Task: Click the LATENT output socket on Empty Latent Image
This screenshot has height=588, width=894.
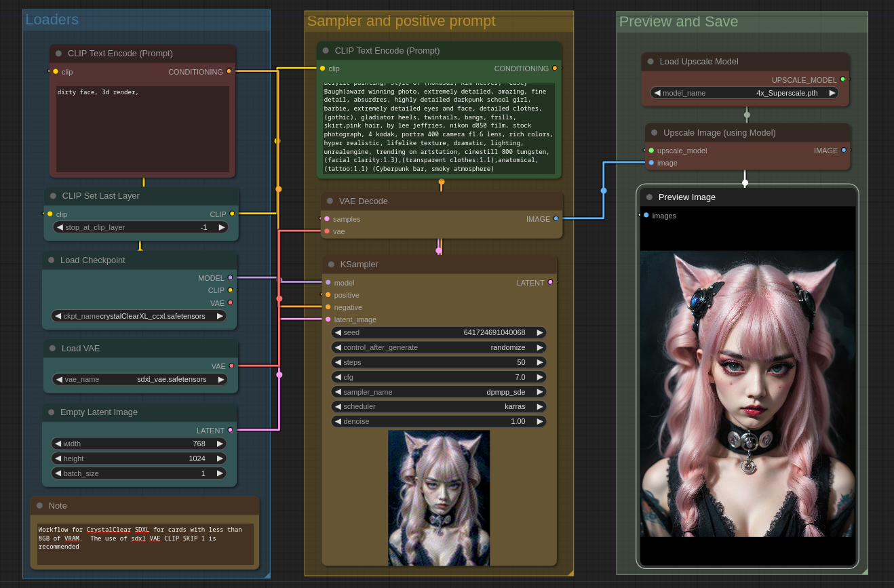Action: (x=230, y=430)
